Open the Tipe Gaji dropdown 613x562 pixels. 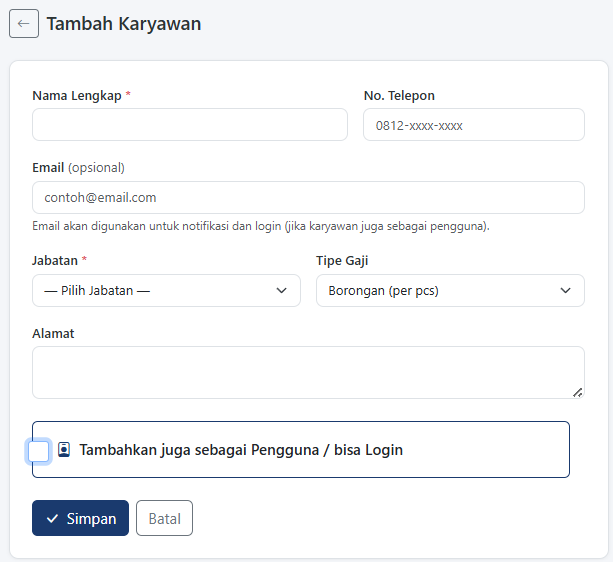[450, 290]
